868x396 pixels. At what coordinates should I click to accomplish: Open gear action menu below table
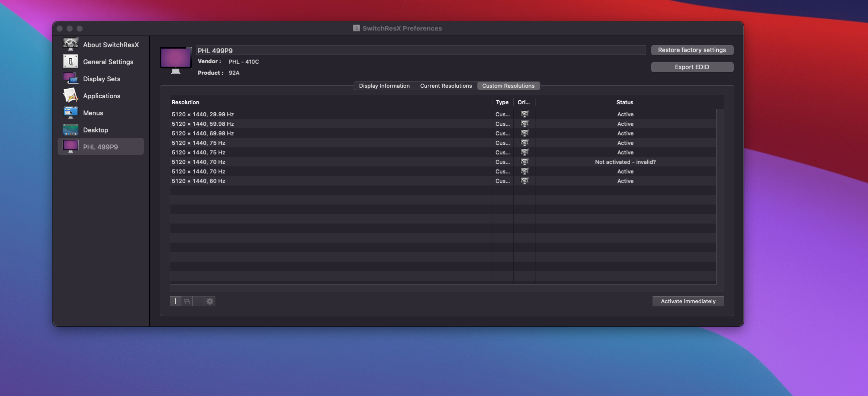pyautogui.click(x=210, y=301)
